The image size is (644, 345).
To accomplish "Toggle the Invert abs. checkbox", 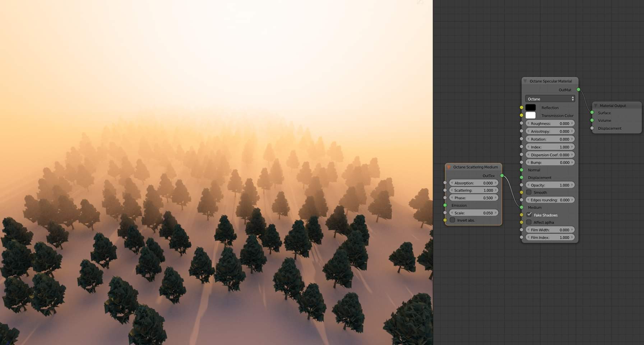I will (452, 220).
